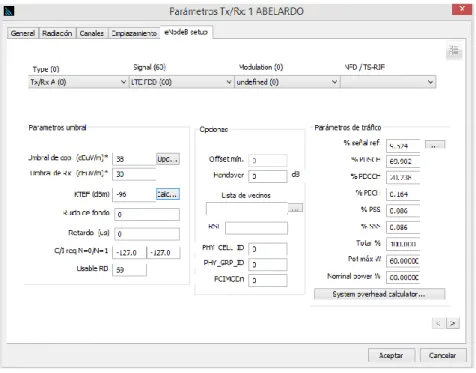Click the % PSS value field
This screenshot has height=373, width=476.
(403, 211)
